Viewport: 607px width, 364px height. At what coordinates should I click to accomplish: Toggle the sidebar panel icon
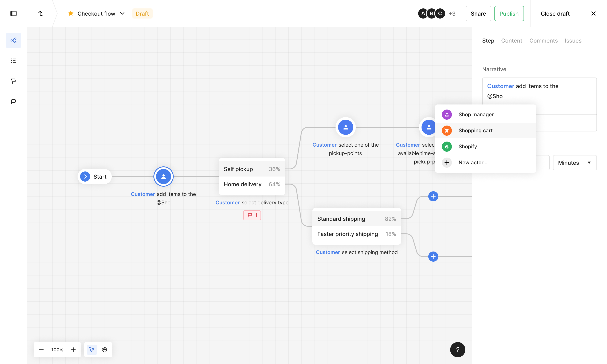click(x=13, y=13)
